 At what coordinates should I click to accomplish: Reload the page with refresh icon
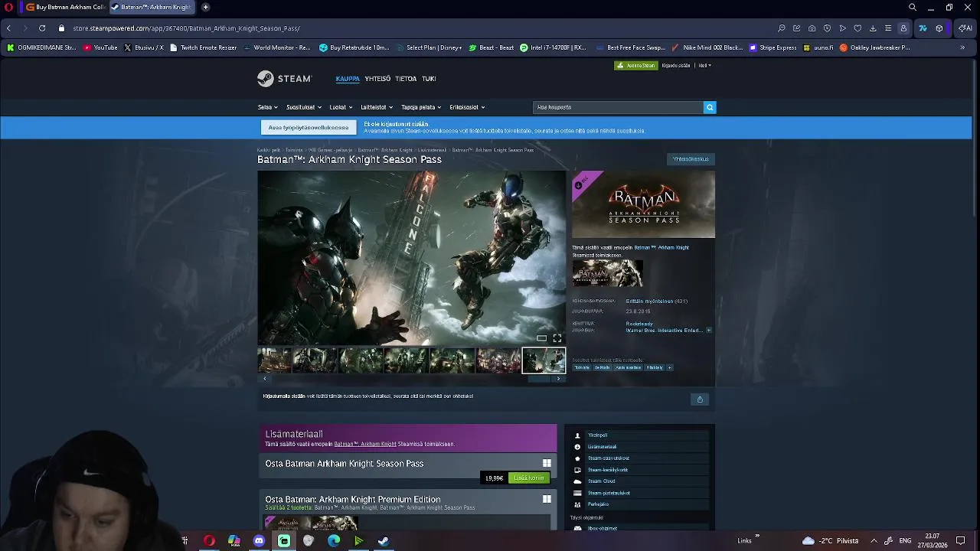point(42,28)
